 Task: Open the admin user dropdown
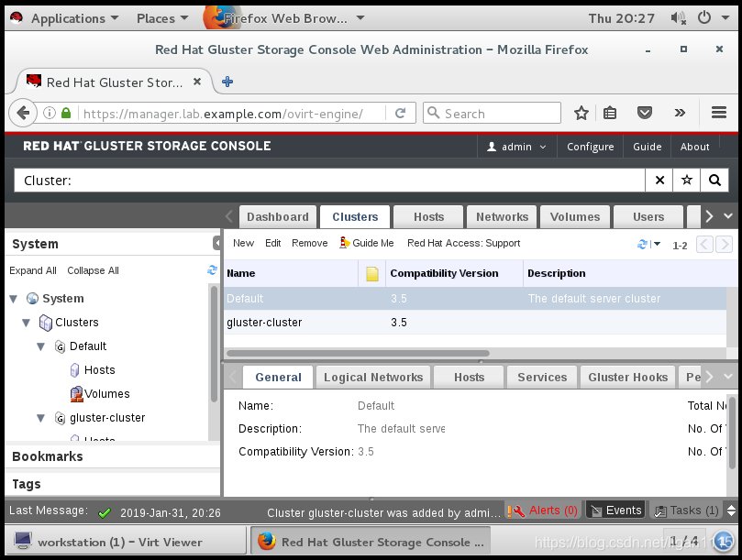tap(516, 147)
